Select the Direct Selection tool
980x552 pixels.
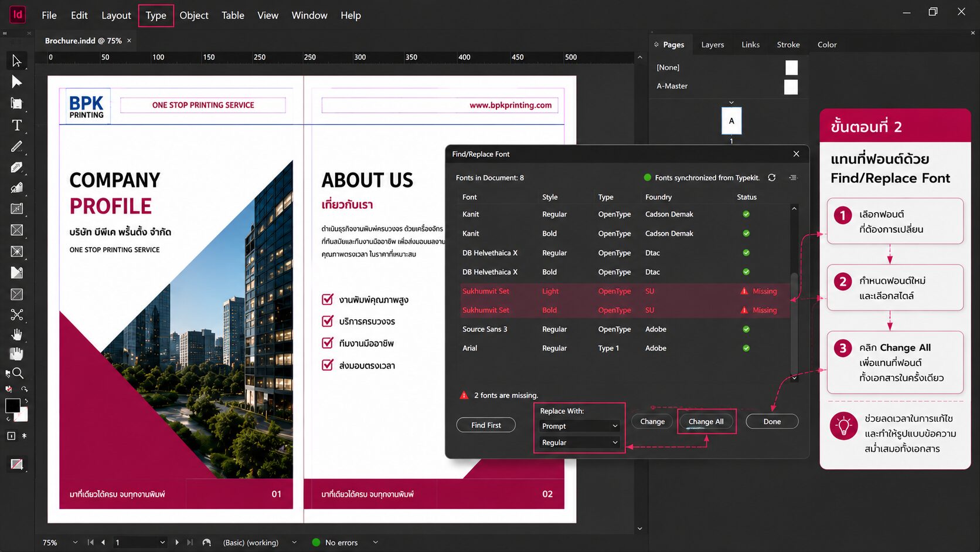point(16,82)
